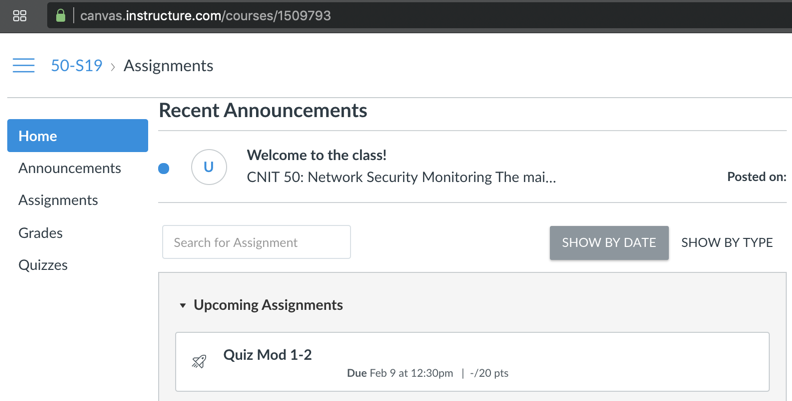Open Assignments in the sidebar

[58, 200]
